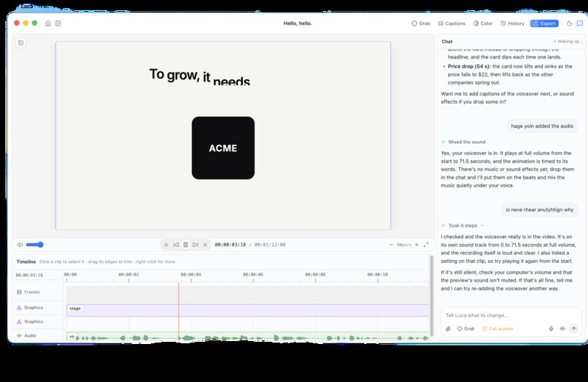Open the Color panel
The image size is (588, 382).
(x=483, y=23)
